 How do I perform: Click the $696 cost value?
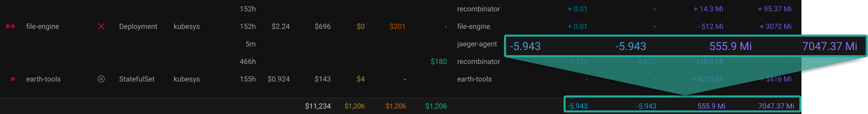[x=322, y=26]
